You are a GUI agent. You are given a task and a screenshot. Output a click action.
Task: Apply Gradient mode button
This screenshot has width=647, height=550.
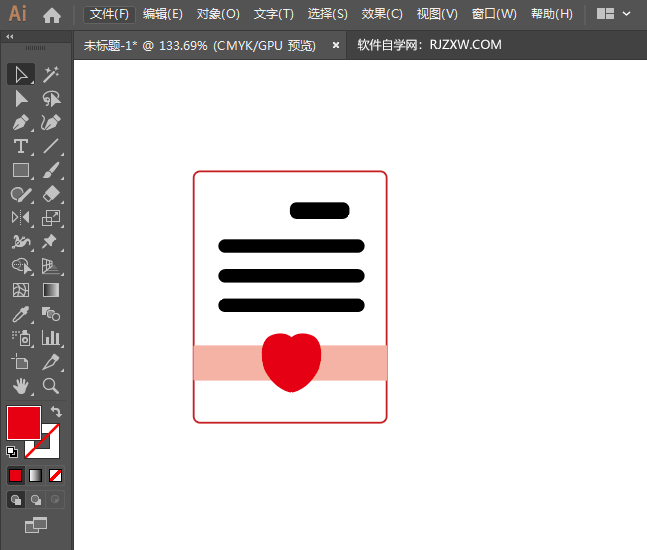tap(35, 476)
